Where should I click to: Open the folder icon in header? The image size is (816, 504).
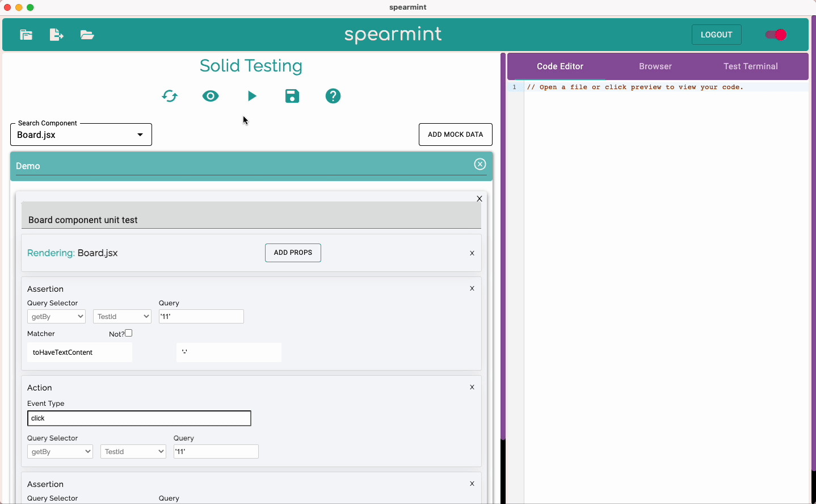click(87, 35)
